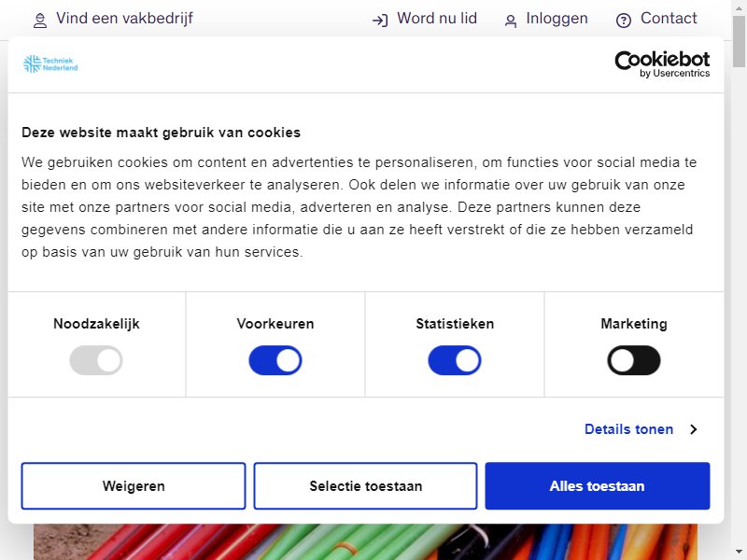747x560 pixels.
Task: Enable the Marketing cookies switch
Action: pyautogui.click(x=634, y=360)
